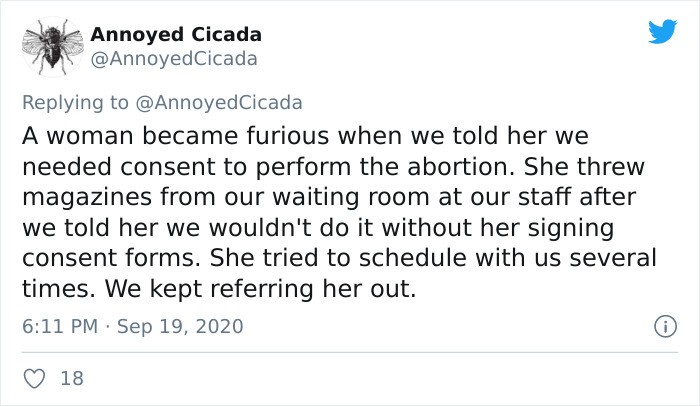Click the line 'magazines from our waiting room'
This screenshot has width=700, height=406.
(329, 197)
